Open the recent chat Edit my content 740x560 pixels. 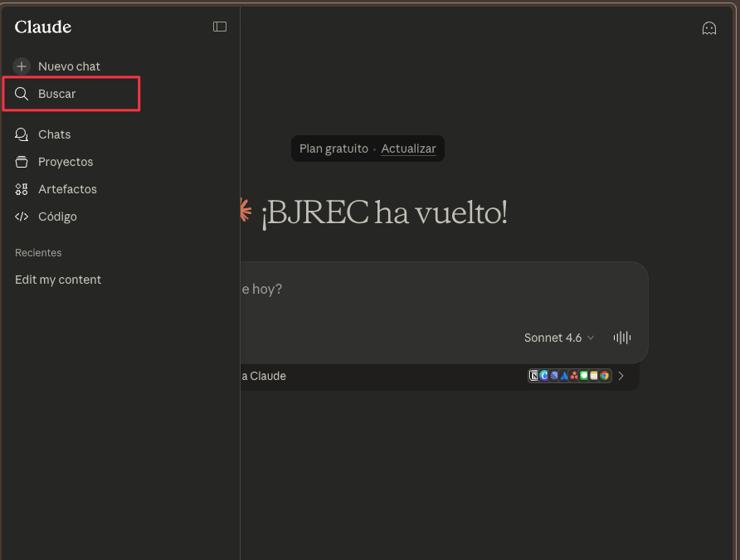(x=58, y=280)
